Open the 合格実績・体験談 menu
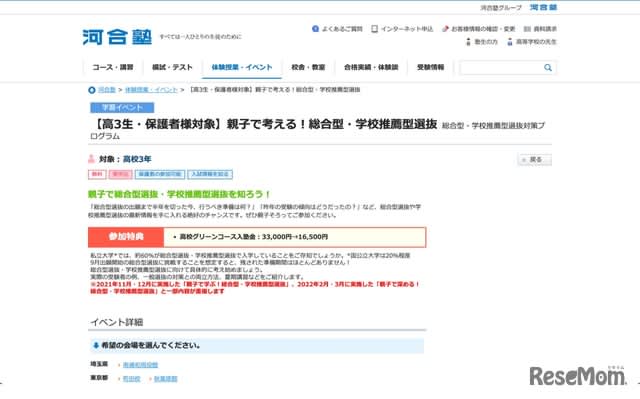Screen dimensions: 640x399 pyautogui.click(x=371, y=67)
